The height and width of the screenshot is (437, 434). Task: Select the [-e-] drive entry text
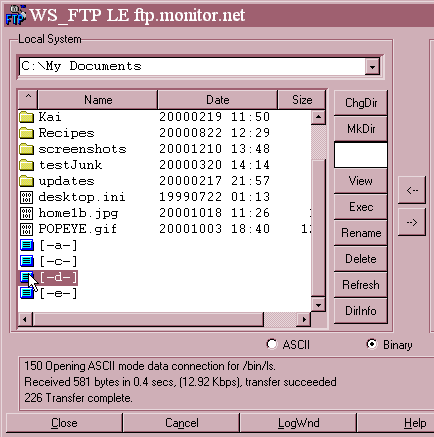[x=58, y=293]
